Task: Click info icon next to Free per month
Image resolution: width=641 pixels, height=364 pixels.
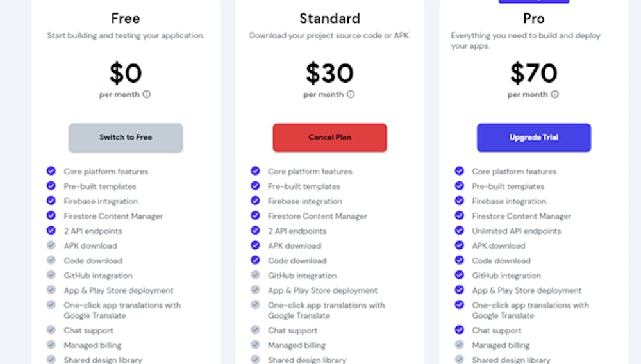Action: click(146, 94)
